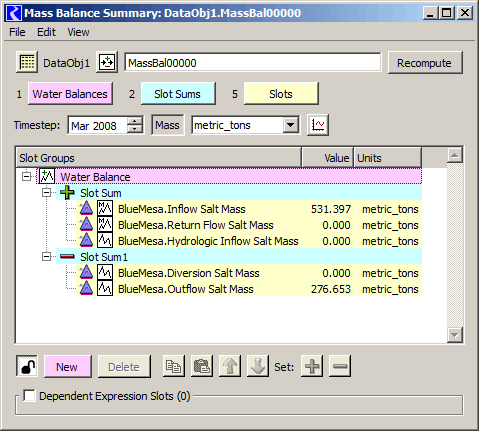Viewport: 479px width, 431px height.
Task: Click the plot graph icon beside units
Action: [318, 125]
